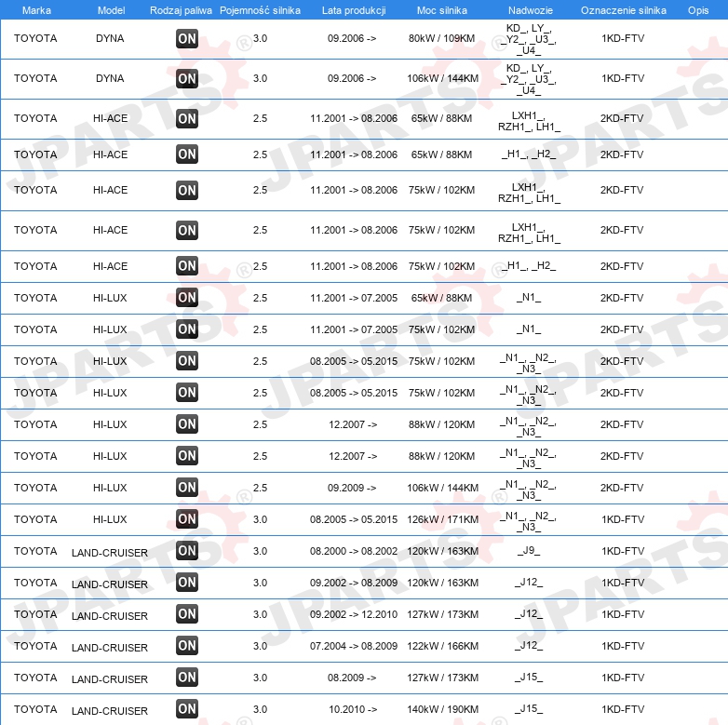This screenshot has width=728, height=725.
Task: Select DYNA model cell in 80kW/109KM row
Action: point(110,38)
